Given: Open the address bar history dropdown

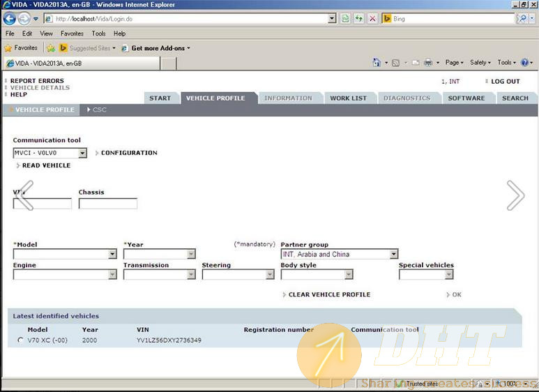Looking at the screenshot, I should pyautogui.click(x=332, y=19).
